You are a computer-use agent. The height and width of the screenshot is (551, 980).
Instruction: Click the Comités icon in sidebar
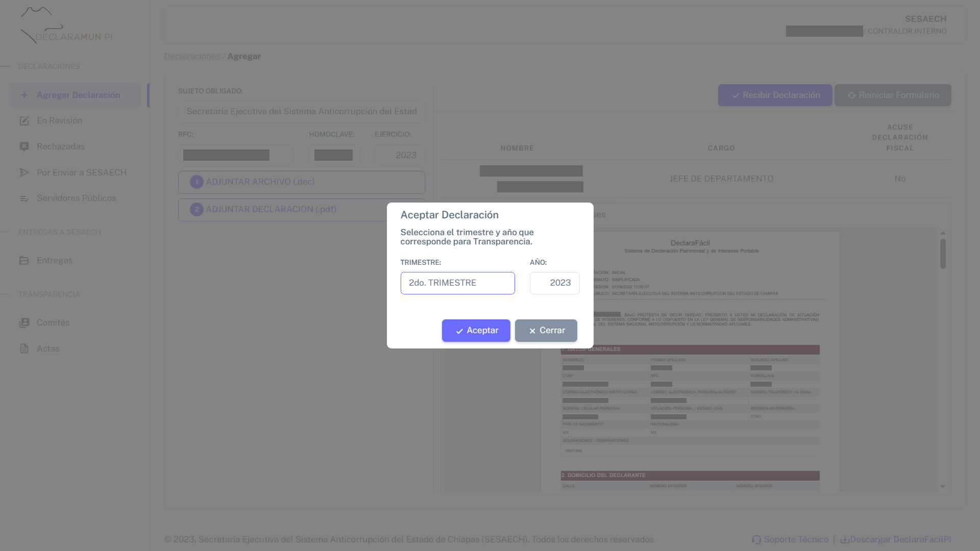click(x=24, y=323)
